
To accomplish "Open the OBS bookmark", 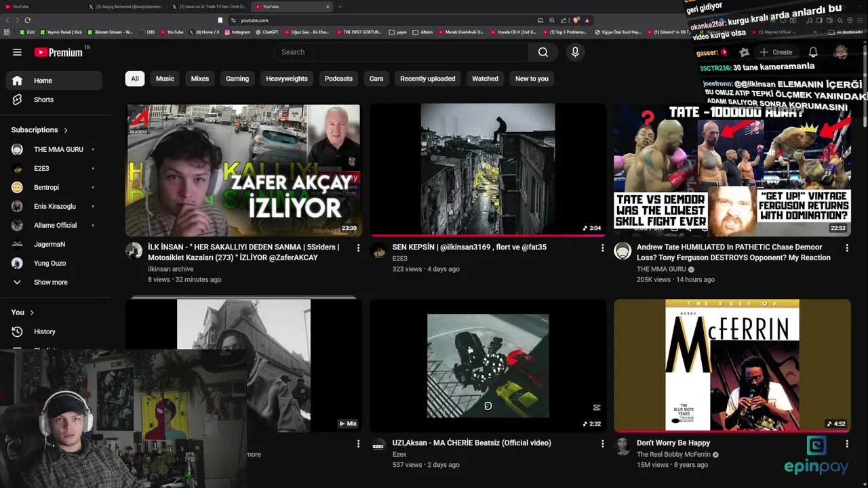I will pyautogui.click(x=147, y=32).
